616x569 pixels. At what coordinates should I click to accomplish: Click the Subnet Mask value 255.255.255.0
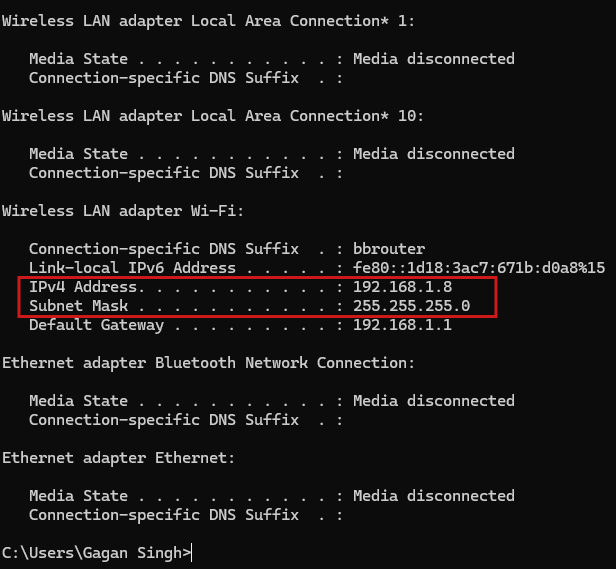(x=411, y=306)
